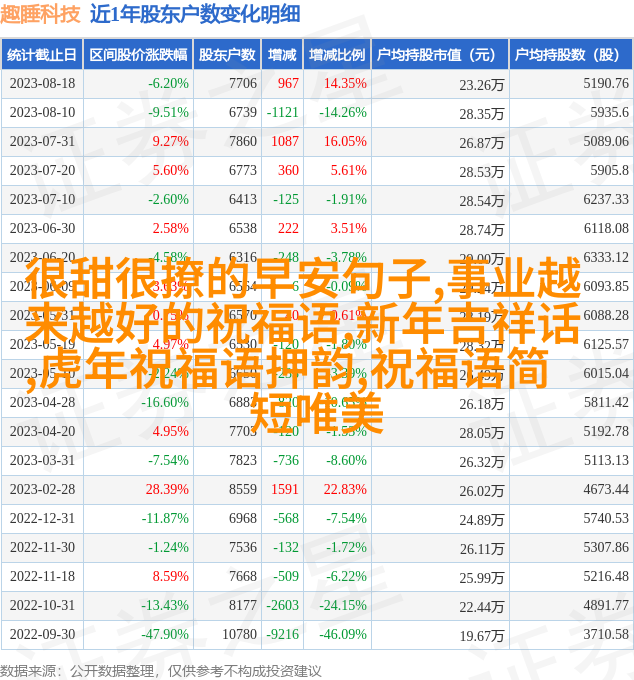This screenshot has width=634, height=680.
Task: Click the change value 967
Action: click(x=288, y=83)
